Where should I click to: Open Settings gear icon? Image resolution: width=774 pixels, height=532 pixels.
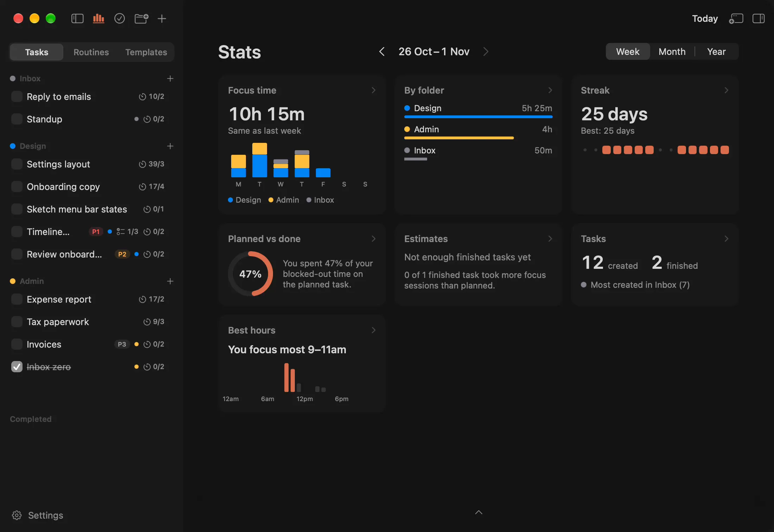pyautogui.click(x=17, y=515)
